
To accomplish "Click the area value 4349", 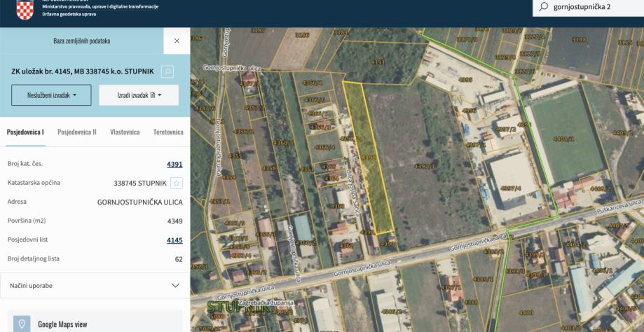I will 175,221.
